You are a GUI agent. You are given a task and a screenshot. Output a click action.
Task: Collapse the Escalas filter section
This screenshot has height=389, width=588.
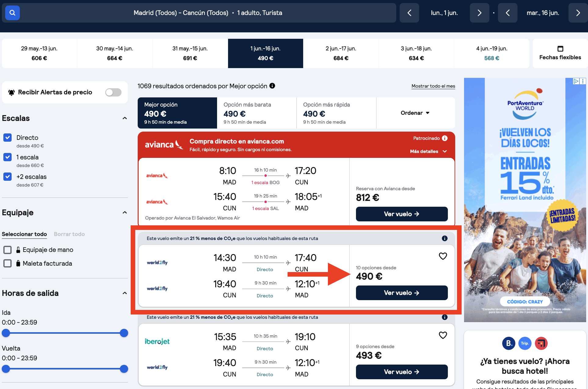coord(125,118)
